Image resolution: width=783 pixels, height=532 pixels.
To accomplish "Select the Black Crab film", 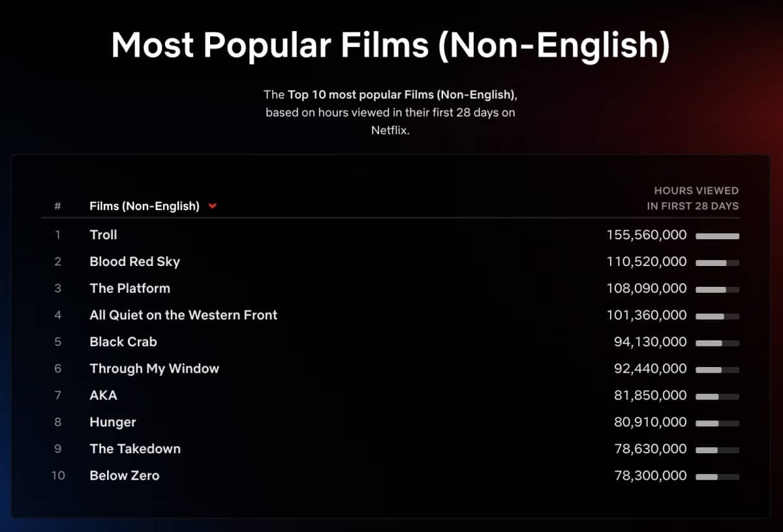I will pos(123,342).
